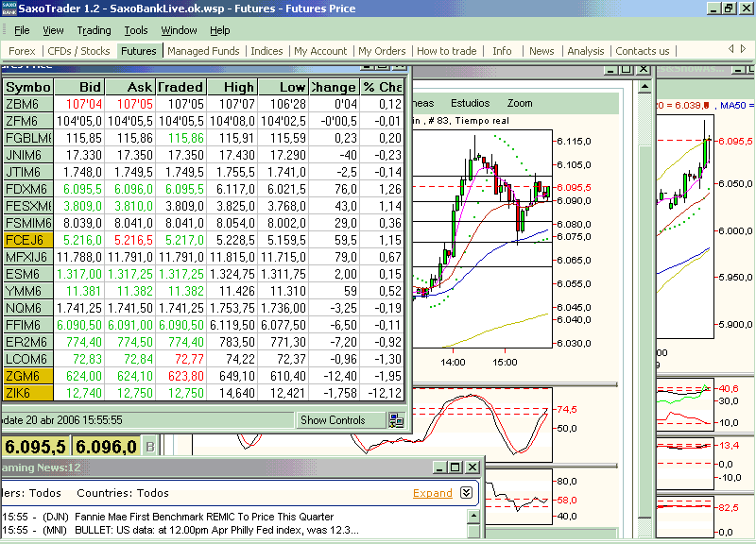Close the chart window behind the price table
This screenshot has height=544, width=756.
pyautogui.click(x=644, y=69)
